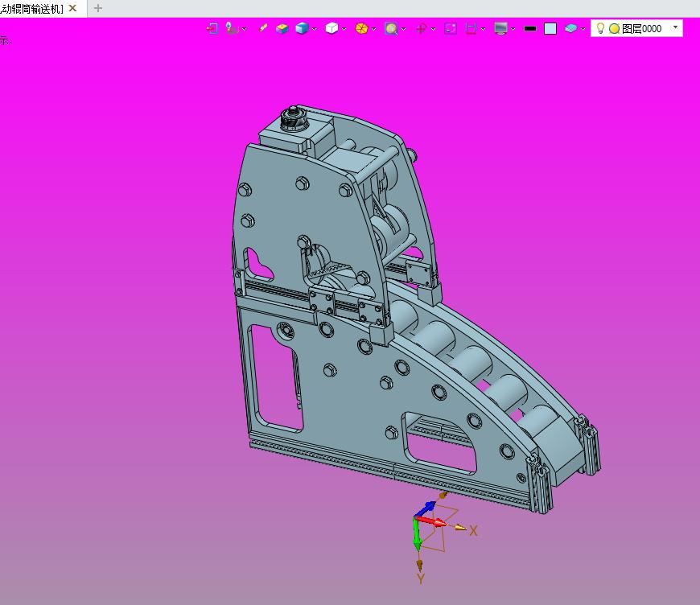Viewport: 700px width, 605px height.
Task: Click the zoom magnifier icon
Action: pos(391,29)
